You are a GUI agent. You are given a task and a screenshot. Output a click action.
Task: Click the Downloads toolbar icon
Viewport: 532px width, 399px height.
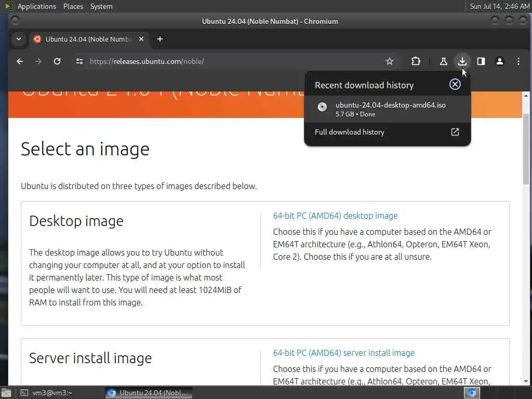[x=462, y=61]
